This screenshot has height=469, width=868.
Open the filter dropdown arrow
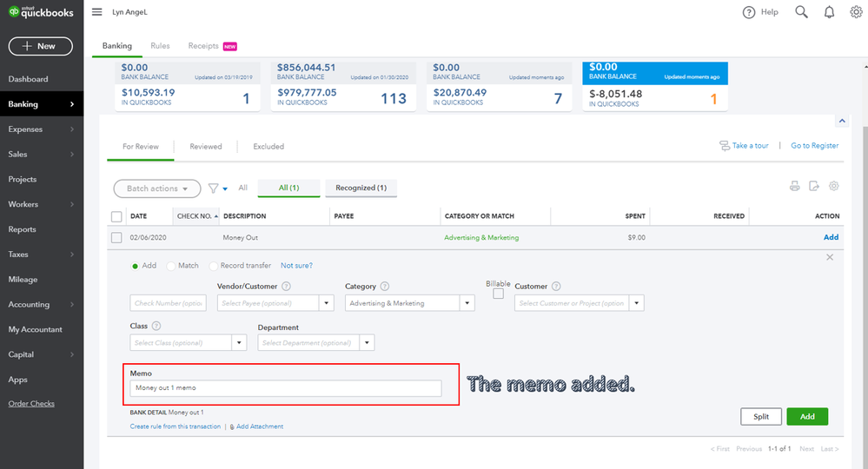pyautogui.click(x=225, y=189)
